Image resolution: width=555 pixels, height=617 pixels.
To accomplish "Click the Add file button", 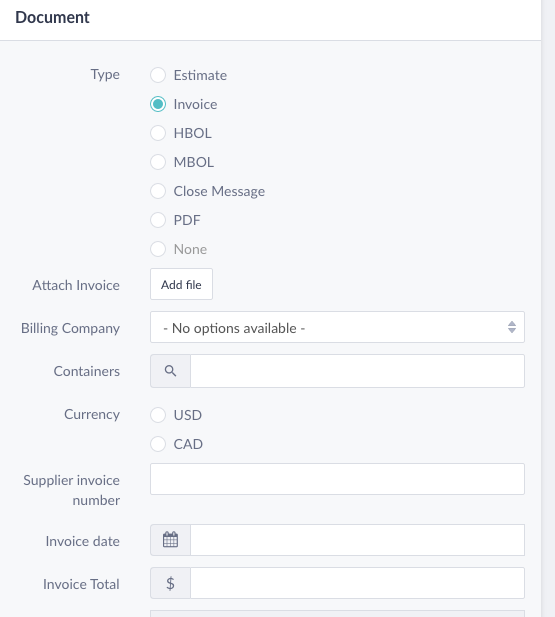I will (181, 284).
